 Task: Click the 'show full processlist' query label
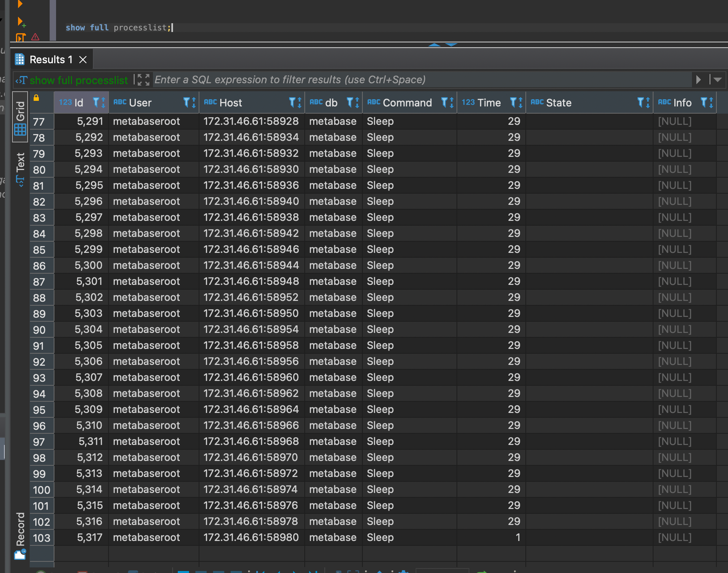(78, 80)
